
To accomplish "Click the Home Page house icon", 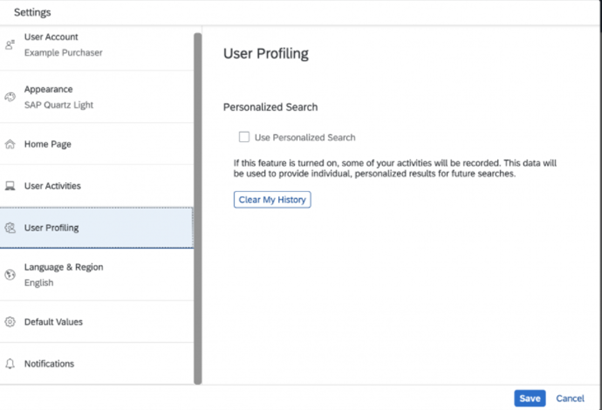I will click(x=10, y=144).
